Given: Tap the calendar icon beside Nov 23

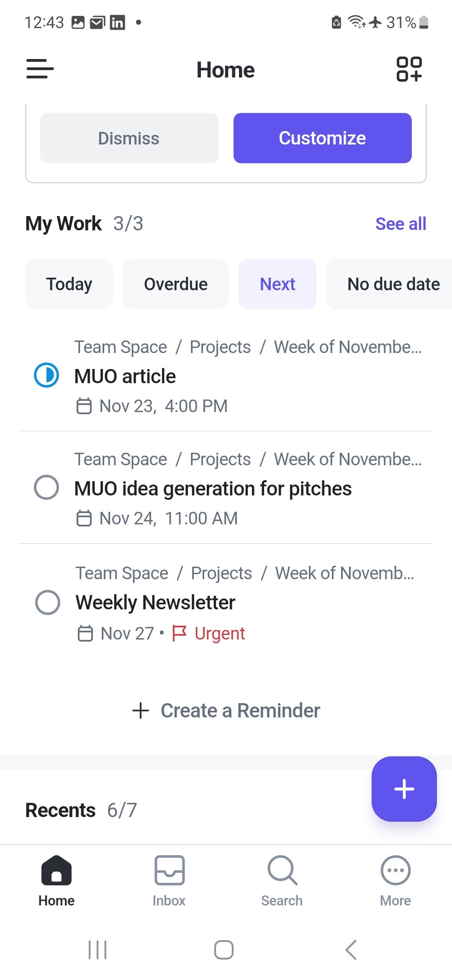Looking at the screenshot, I should 84,405.
